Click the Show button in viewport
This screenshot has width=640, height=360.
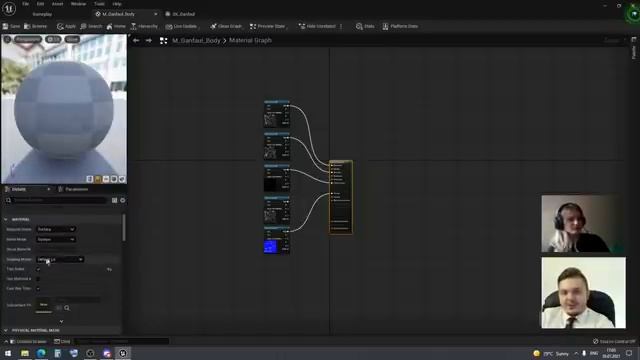pyautogui.click(x=72, y=39)
